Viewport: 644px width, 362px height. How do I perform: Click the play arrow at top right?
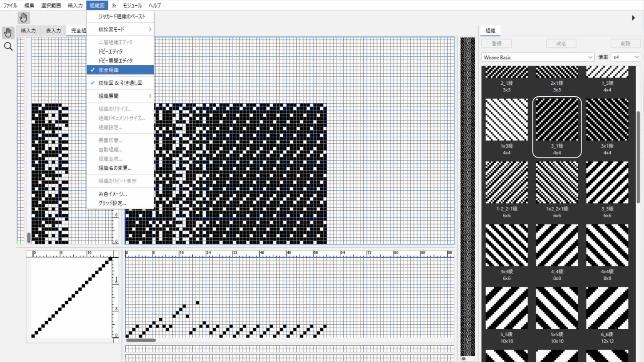[x=633, y=18]
